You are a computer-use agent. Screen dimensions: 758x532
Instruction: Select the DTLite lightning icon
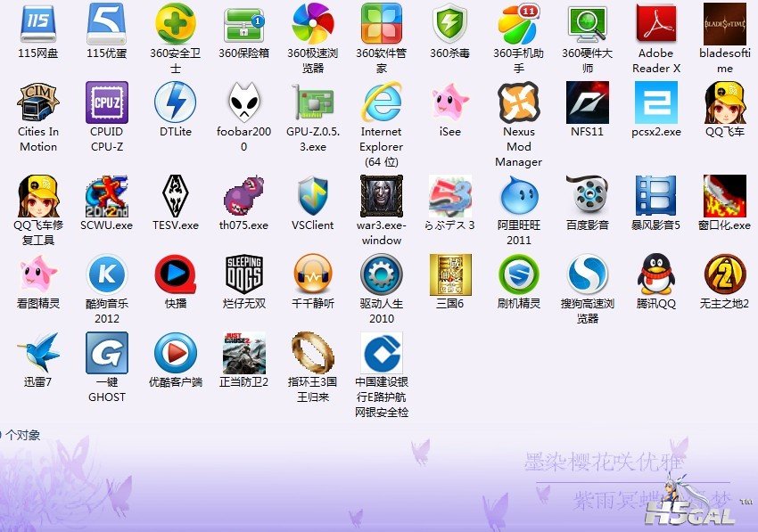176,102
